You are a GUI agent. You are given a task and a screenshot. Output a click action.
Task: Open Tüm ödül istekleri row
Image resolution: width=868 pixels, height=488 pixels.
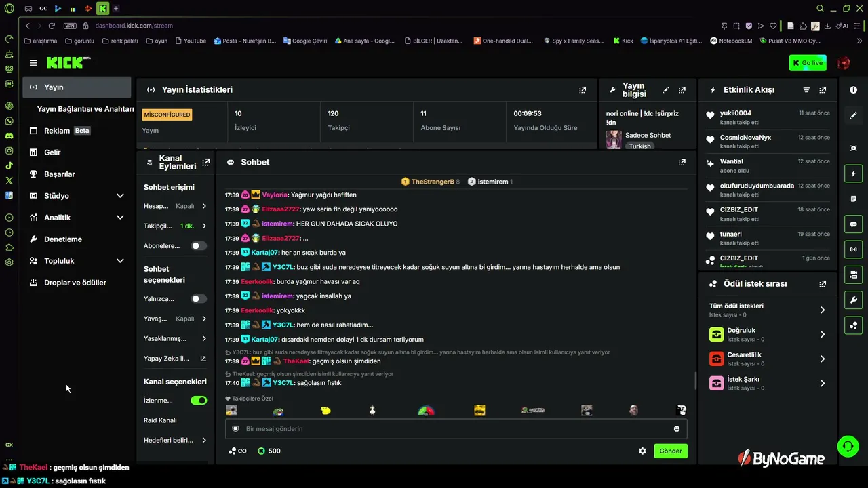[x=768, y=310]
